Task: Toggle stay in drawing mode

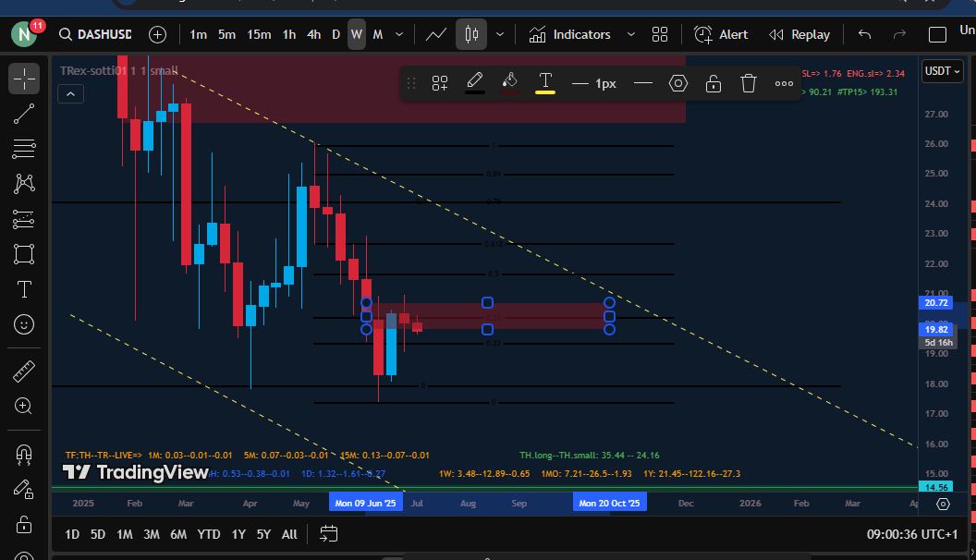Action: pyautogui.click(x=24, y=490)
